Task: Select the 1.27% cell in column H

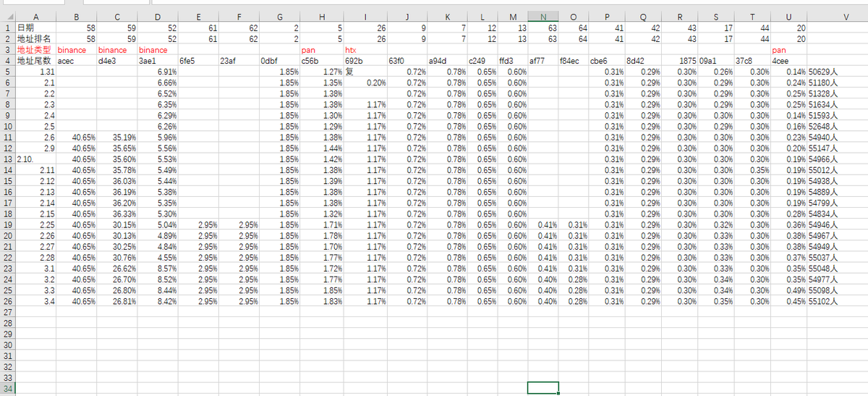Action: point(321,72)
